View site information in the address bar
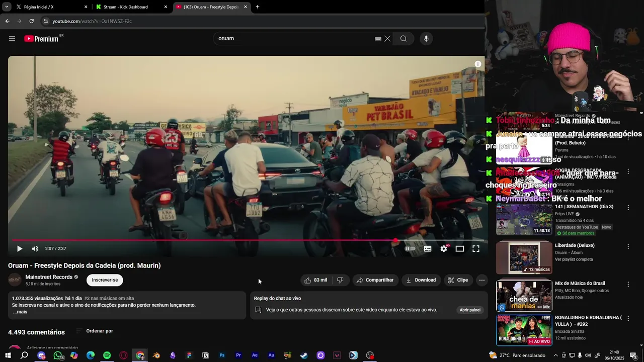The image size is (644, 362). (46, 21)
